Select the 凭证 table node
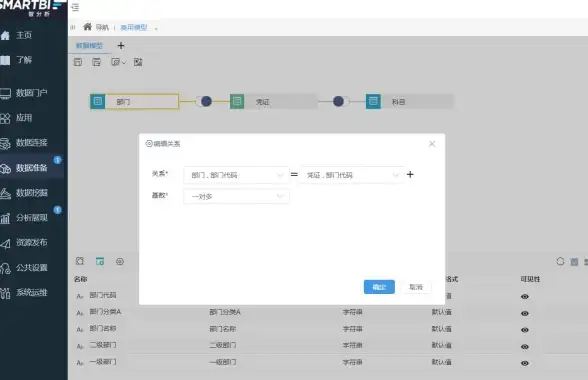The width and height of the screenshot is (588, 380). 274,102
